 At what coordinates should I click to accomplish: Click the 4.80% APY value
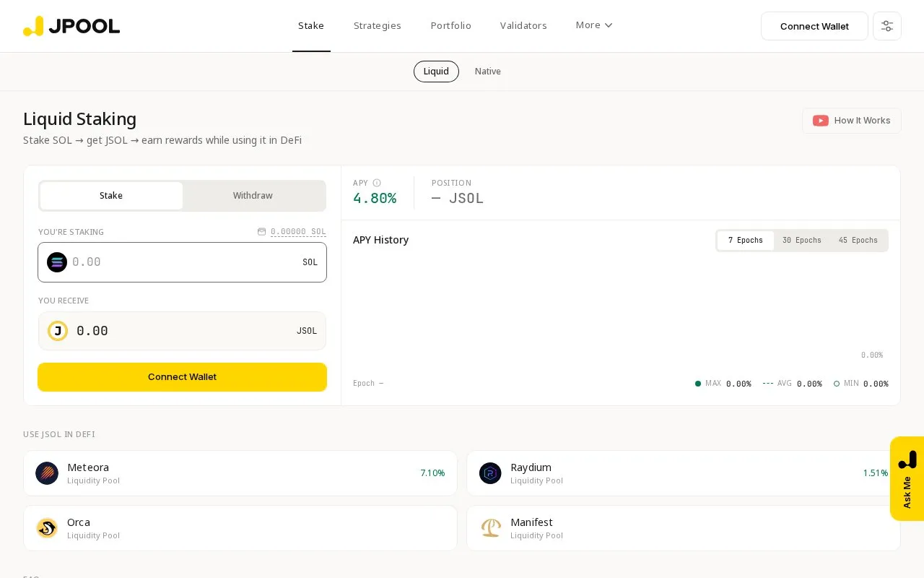375,199
